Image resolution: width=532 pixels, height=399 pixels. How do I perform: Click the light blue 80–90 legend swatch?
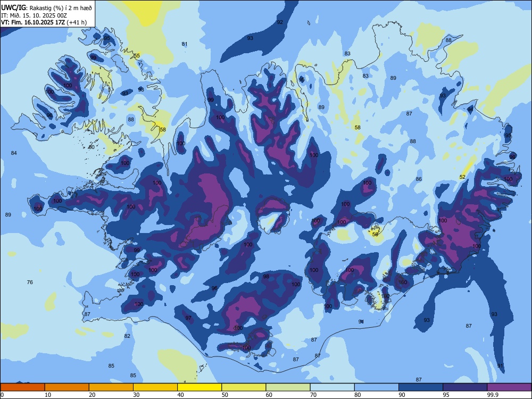pos(376,387)
